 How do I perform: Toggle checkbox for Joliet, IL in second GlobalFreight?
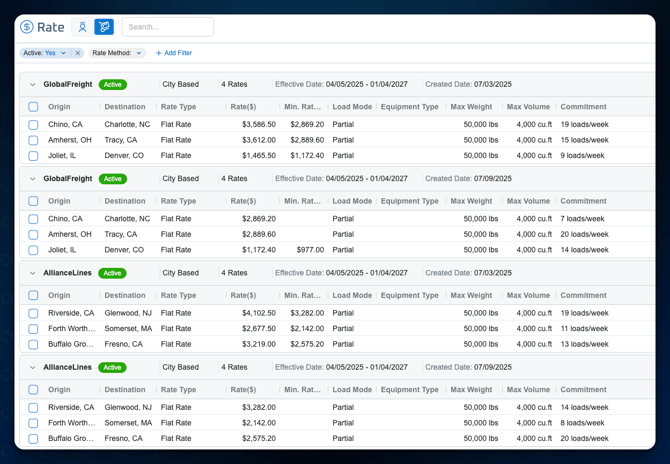33,250
